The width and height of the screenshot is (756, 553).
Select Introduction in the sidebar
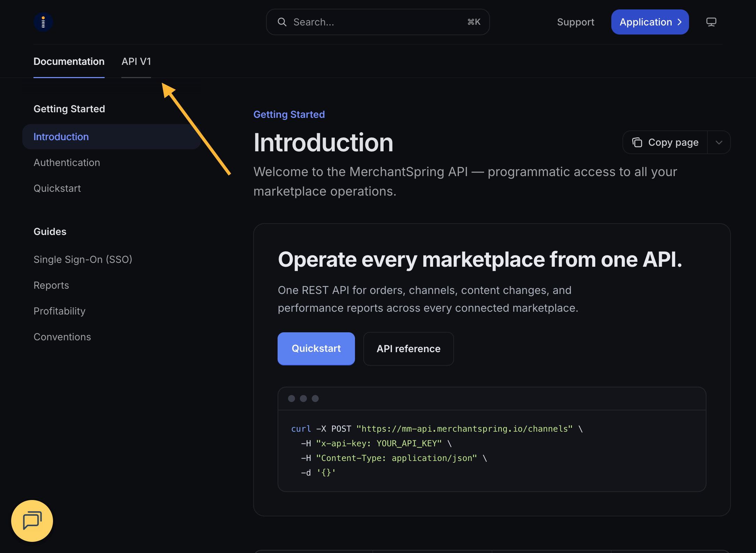(x=112, y=137)
